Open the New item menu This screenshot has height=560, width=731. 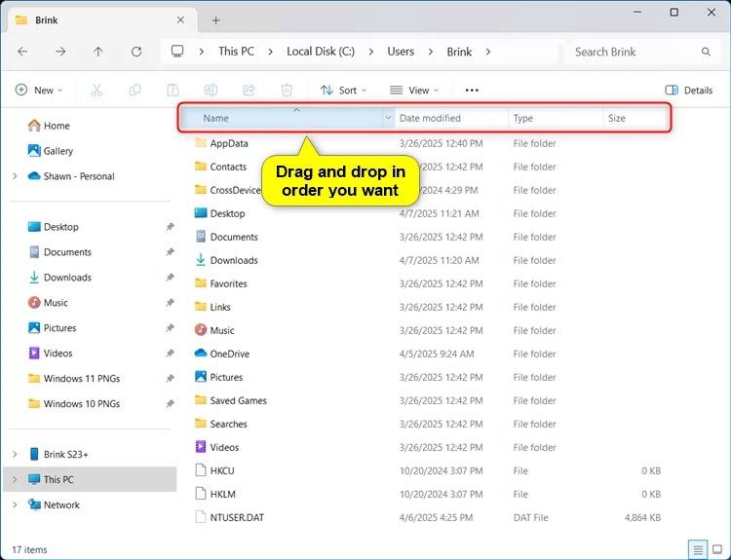pyautogui.click(x=39, y=91)
